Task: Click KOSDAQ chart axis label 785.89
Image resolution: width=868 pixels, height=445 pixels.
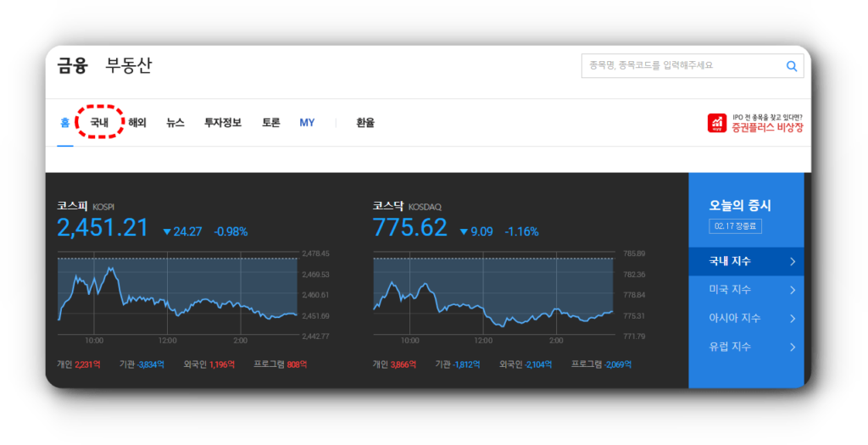Action: [x=634, y=253]
